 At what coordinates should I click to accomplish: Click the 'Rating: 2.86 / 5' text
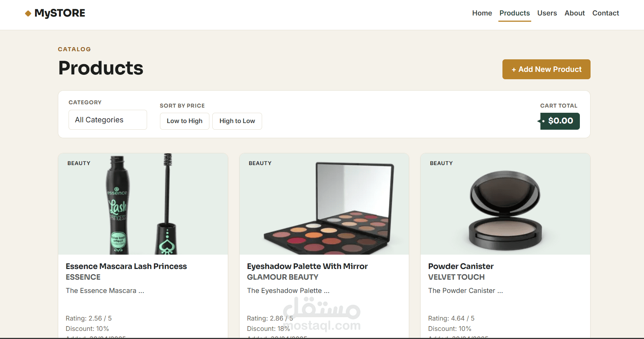click(x=270, y=318)
